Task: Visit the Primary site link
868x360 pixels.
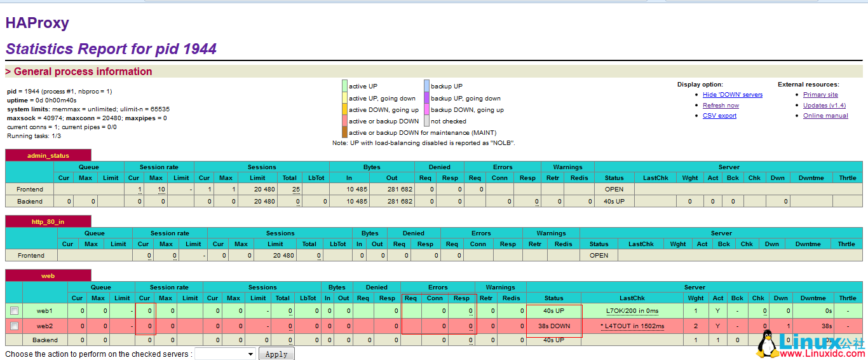Action: pyautogui.click(x=820, y=95)
